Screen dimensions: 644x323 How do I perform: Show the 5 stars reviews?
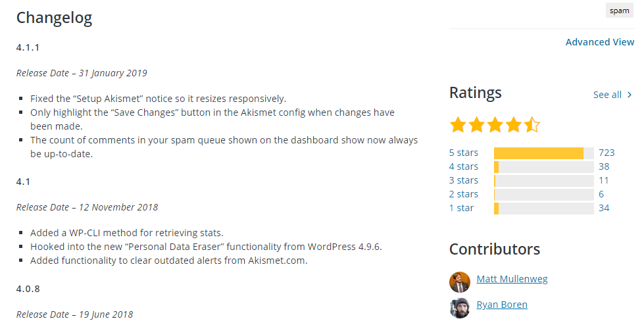coord(464,153)
